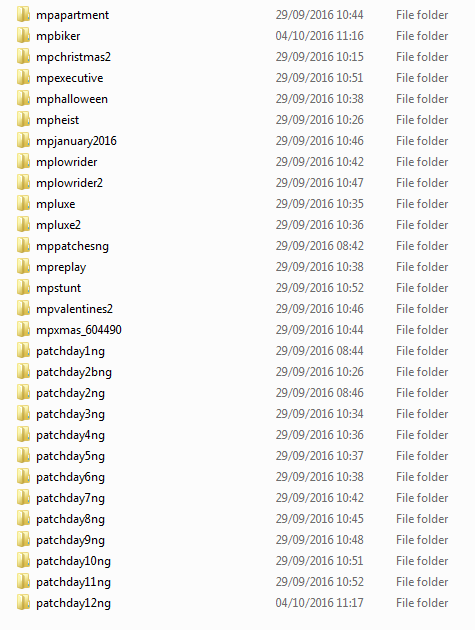Click the patchday10ng folder name
Viewport: 475px width, 630px height.
click(x=74, y=561)
